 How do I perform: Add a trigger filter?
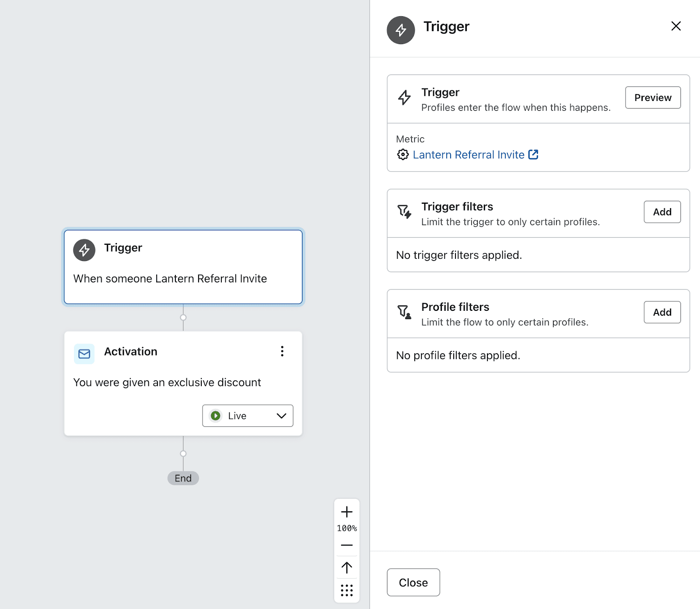tap(662, 212)
